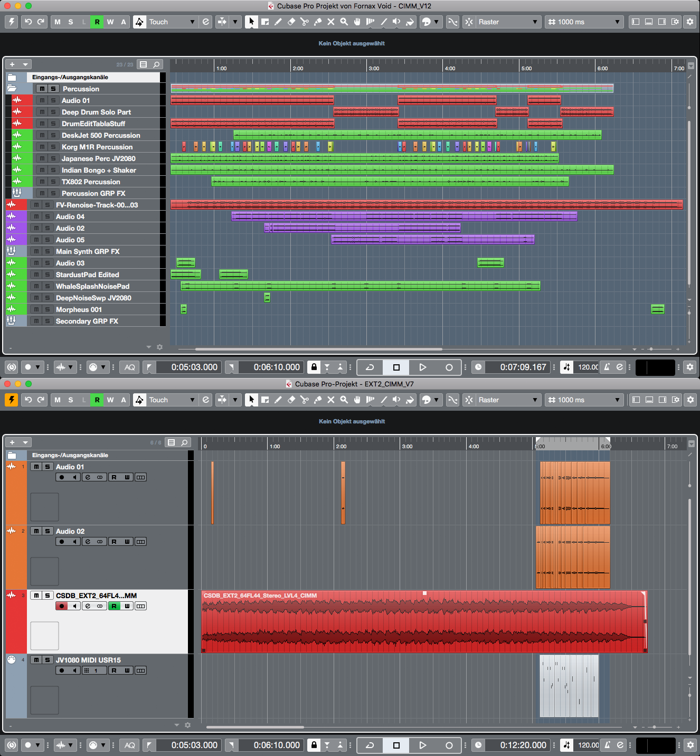This screenshot has width=700, height=756.
Task: Select the Comp hand tool in top window
Action: pos(357,22)
